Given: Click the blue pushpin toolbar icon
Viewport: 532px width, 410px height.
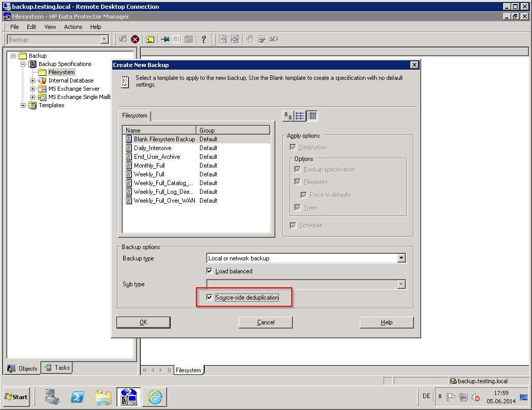Looking at the screenshot, I should click(x=165, y=39).
